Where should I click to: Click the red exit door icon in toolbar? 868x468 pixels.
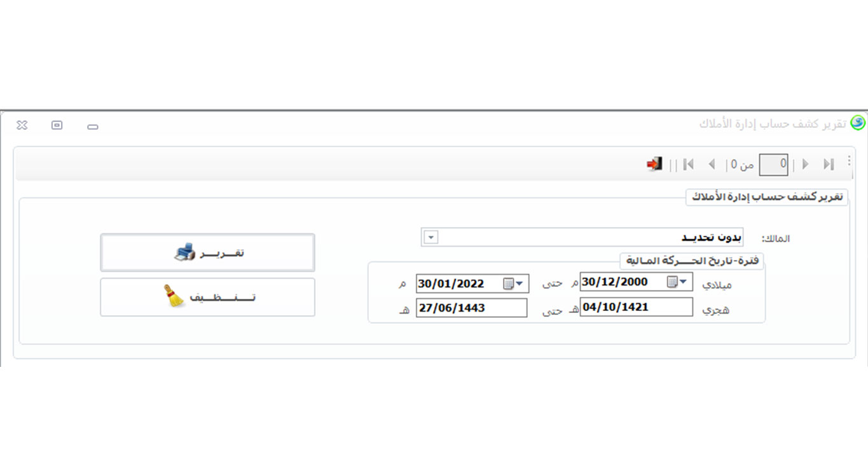[x=654, y=164]
